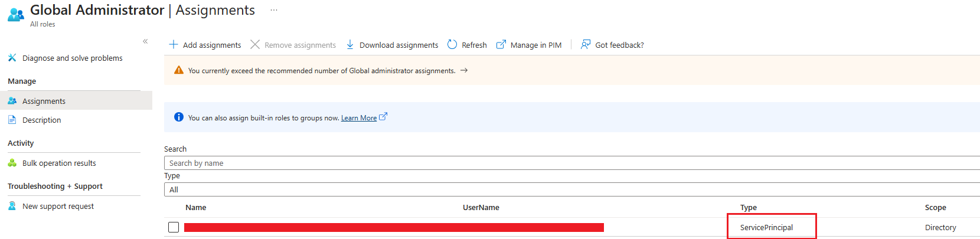Collapse the left navigation pane

[145, 41]
